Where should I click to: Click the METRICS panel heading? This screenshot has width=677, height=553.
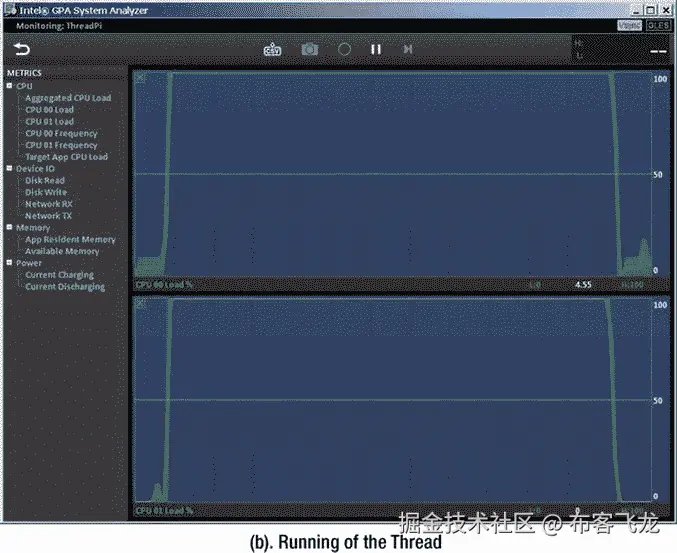click(24, 73)
